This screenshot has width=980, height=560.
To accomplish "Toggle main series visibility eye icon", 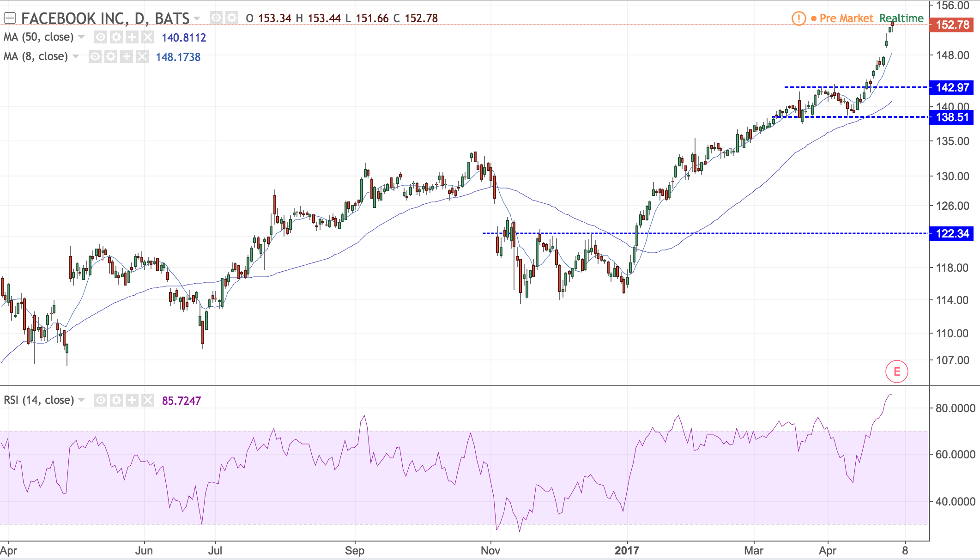I will click(216, 18).
